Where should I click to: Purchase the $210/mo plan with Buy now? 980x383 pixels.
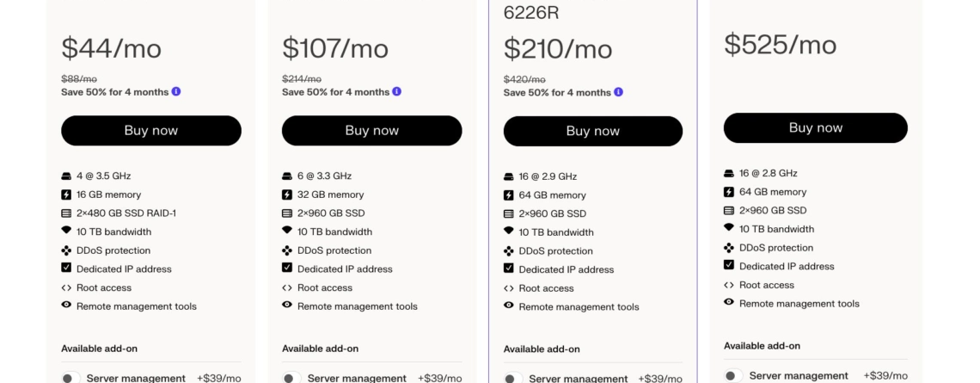coord(593,131)
